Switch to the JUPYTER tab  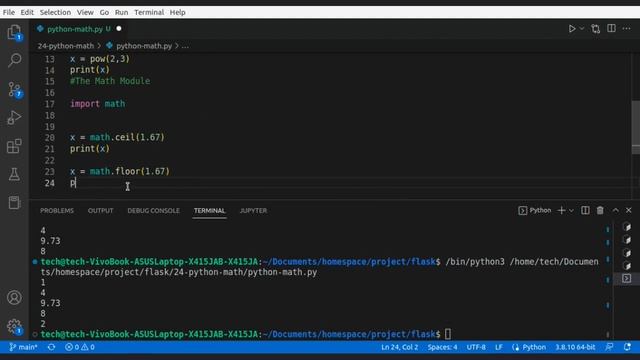[x=253, y=211]
